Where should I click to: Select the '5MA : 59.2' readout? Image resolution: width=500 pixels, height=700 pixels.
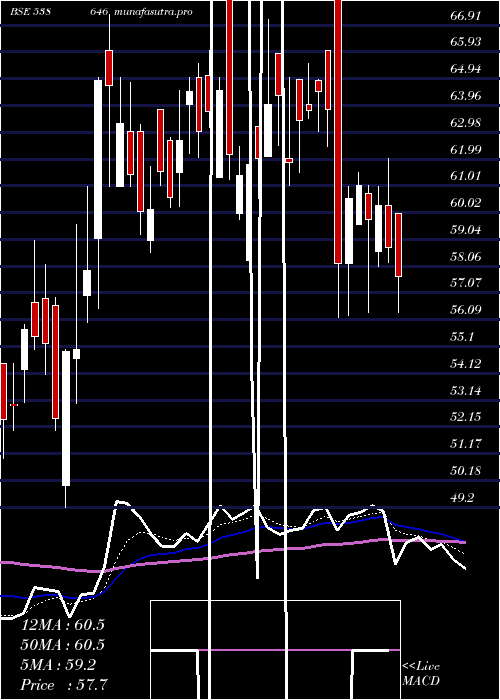[x=58, y=665]
